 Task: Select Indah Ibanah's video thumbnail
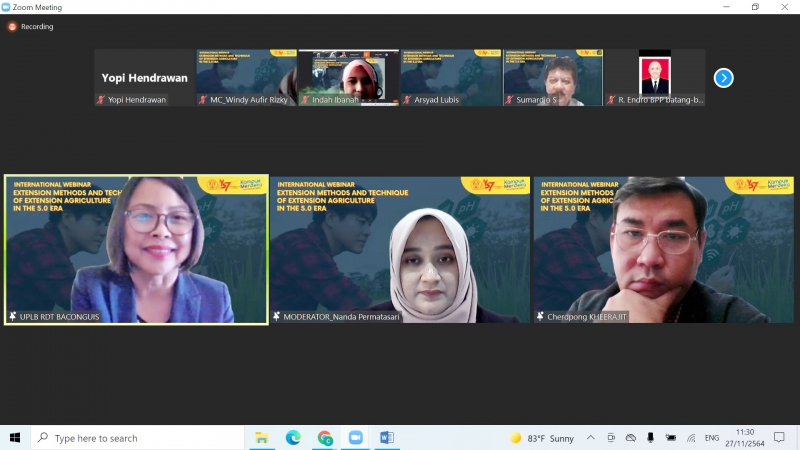coord(348,77)
